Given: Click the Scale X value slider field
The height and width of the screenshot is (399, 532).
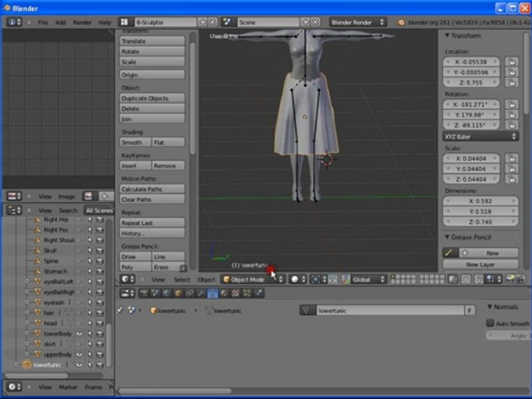Looking at the screenshot, I should (x=472, y=158).
